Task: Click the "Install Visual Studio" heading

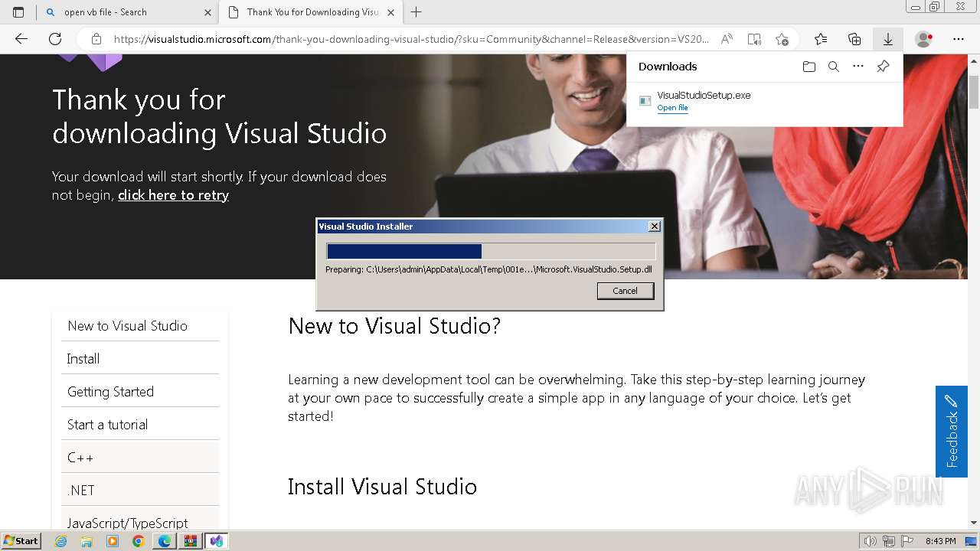Action: click(x=382, y=487)
